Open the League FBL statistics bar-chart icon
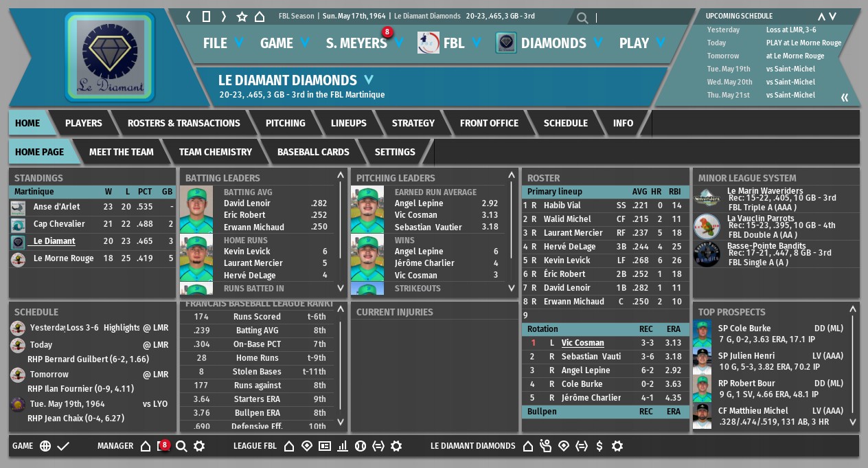The height and width of the screenshot is (468, 868). pos(343,446)
